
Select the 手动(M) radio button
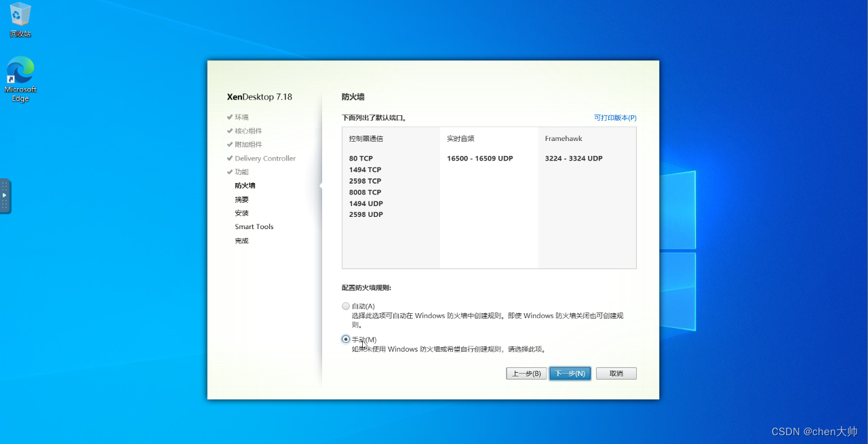[x=346, y=339]
